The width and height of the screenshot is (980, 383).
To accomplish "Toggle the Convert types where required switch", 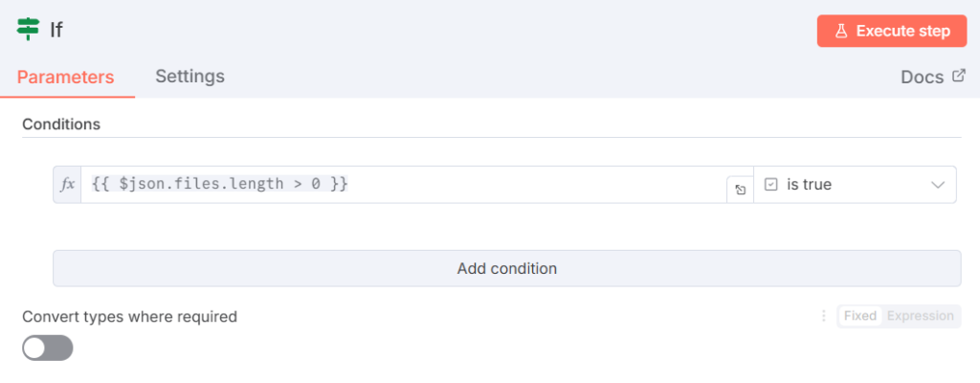I will 48,348.
